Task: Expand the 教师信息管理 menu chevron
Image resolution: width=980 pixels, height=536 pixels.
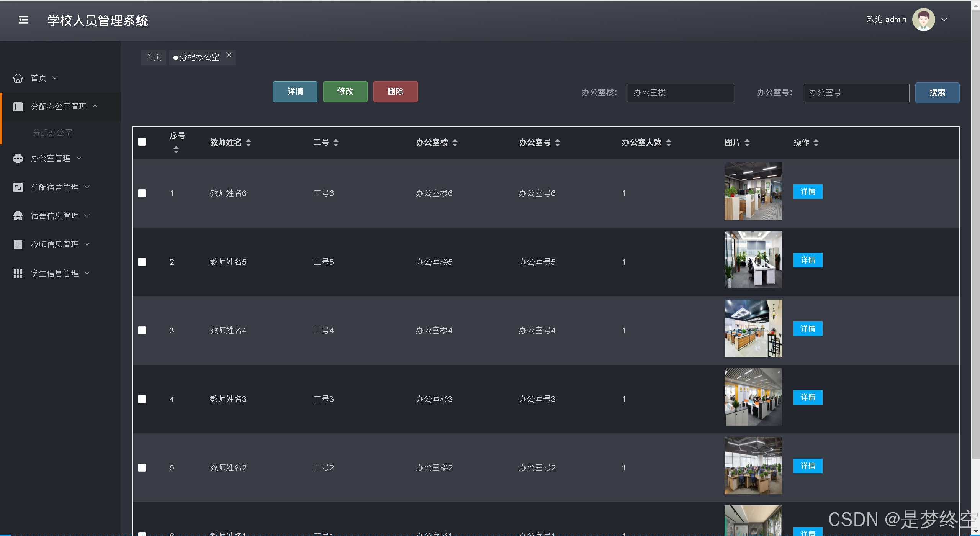Action: [x=87, y=244]
